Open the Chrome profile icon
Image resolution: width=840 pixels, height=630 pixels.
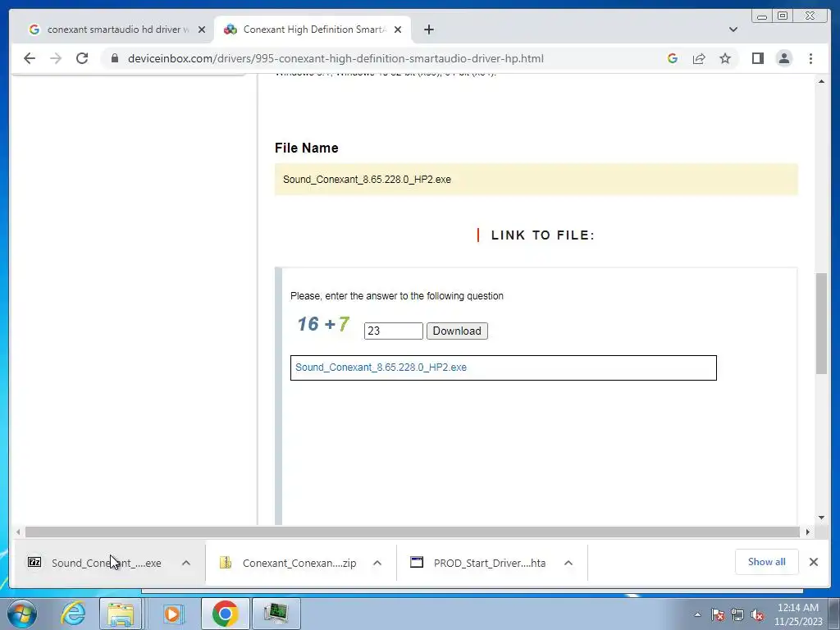click(x=784, y=58)
